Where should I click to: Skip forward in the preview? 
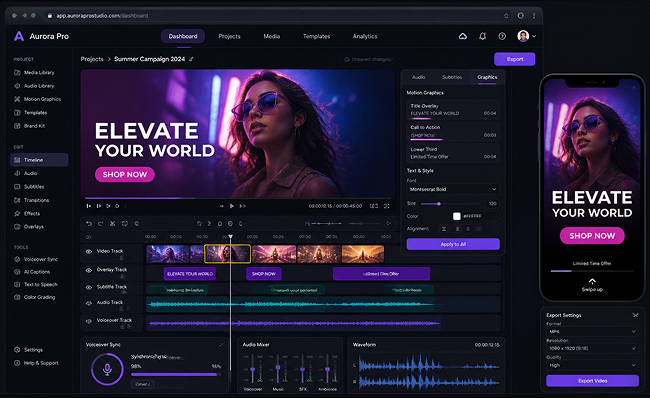pos(243,206)
